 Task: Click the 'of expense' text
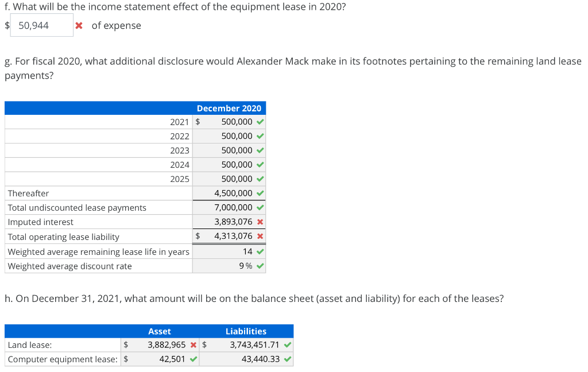(x=116, y=25)
